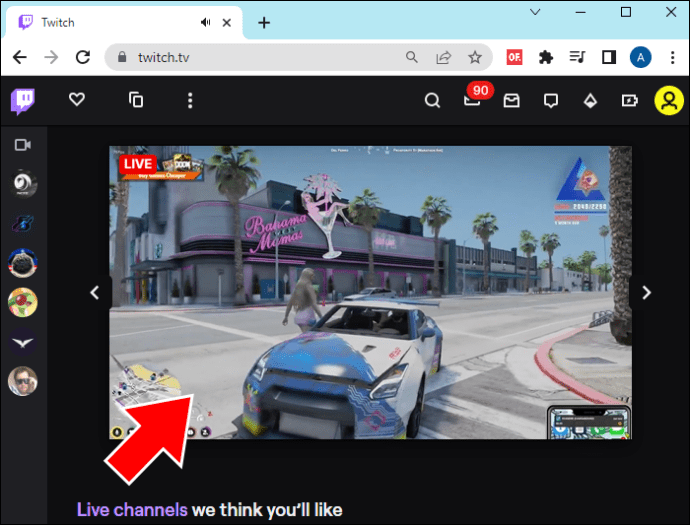Click the Get Bits diamond icon
This screenshot has width=690, height=525.
click(x=590, y=101)
